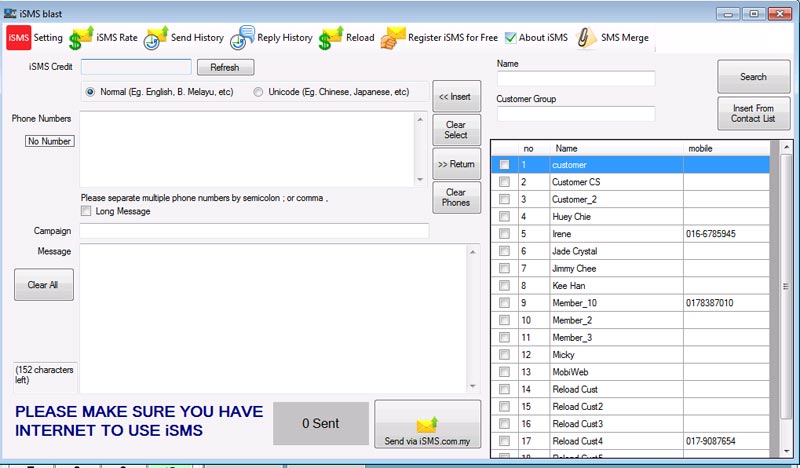
Task: Focus the Name search field
Action: [576, 79]
